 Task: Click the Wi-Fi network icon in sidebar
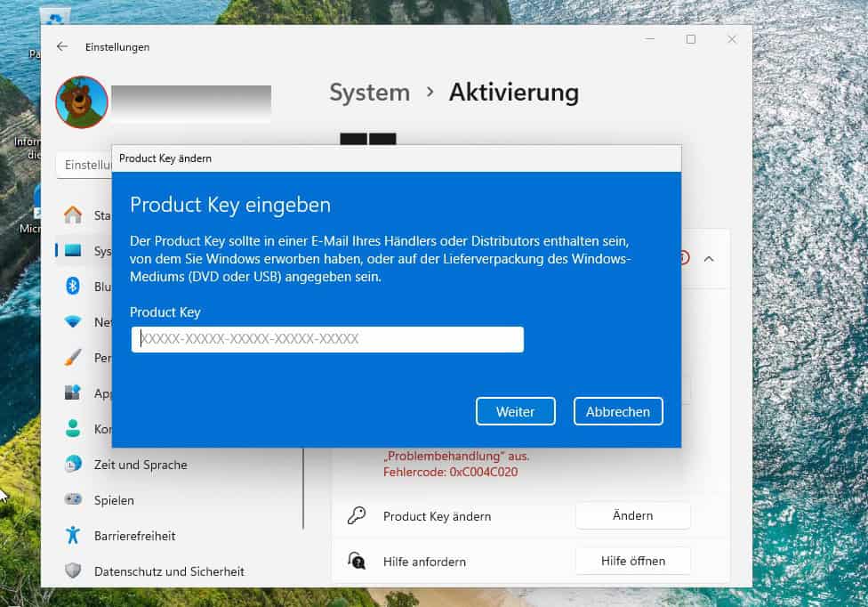click(74, 322)
